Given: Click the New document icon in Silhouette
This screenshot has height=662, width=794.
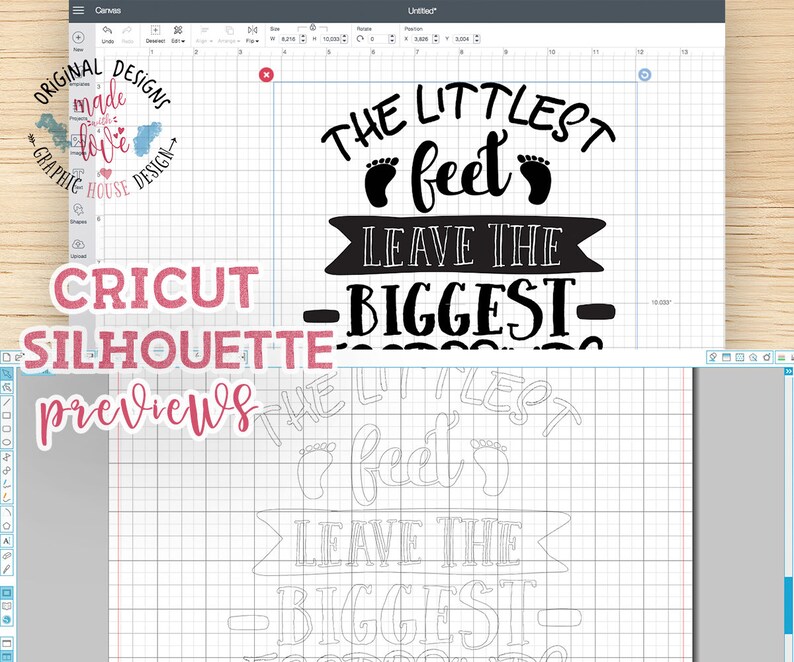Looking at the screenshot, I should tap(7, 358).
